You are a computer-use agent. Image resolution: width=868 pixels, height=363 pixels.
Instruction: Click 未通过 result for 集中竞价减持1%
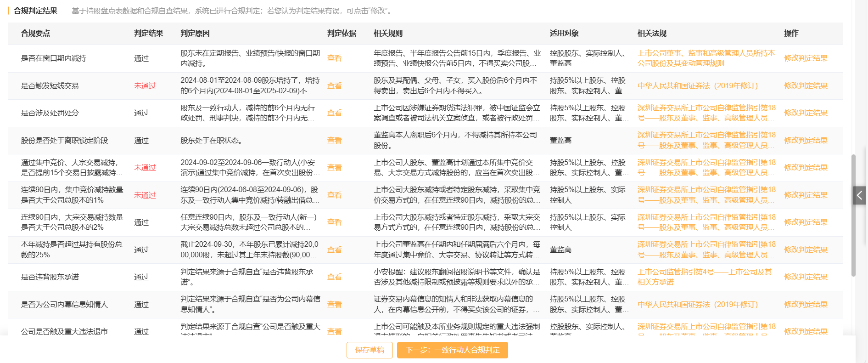point(145,195)
